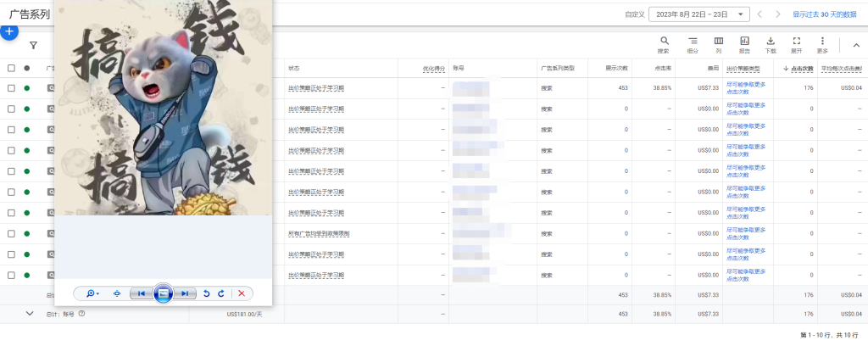Image resolution: width=868 pixels, height=346 pixels.
Task: Click the 列 columns icon
Action: click(719, 41)
